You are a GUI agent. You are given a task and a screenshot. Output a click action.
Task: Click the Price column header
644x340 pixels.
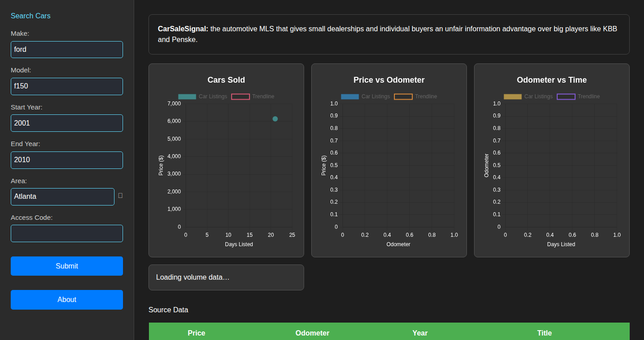196,333
